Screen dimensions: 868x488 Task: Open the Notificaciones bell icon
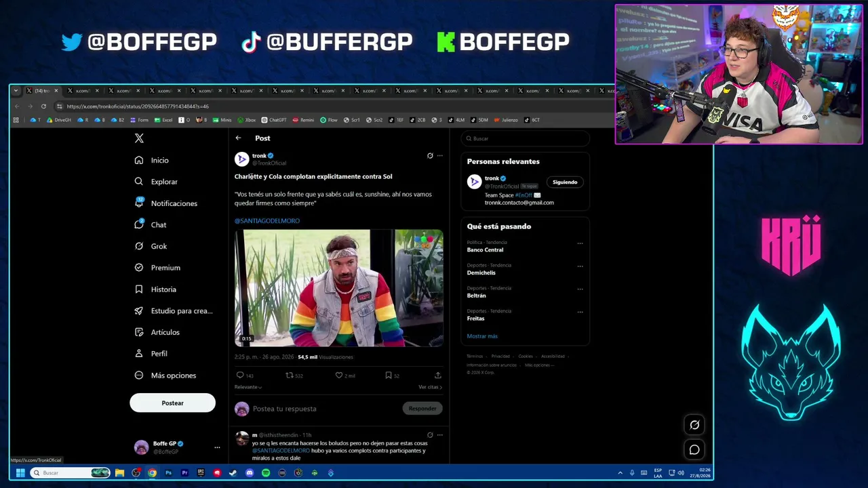click(139, 203)
